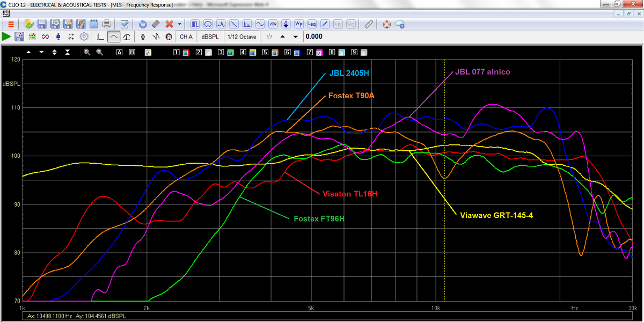The image size is (644, 322).
Task: Click the notepad icon in top toolbar
Action: (x=94, y=24)
